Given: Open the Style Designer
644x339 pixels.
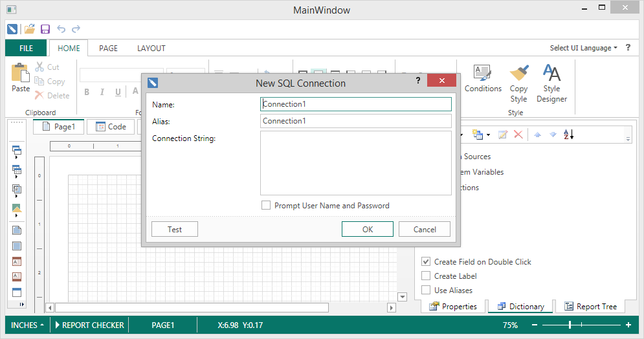Looking at the screenshot, I should point(551,83).
